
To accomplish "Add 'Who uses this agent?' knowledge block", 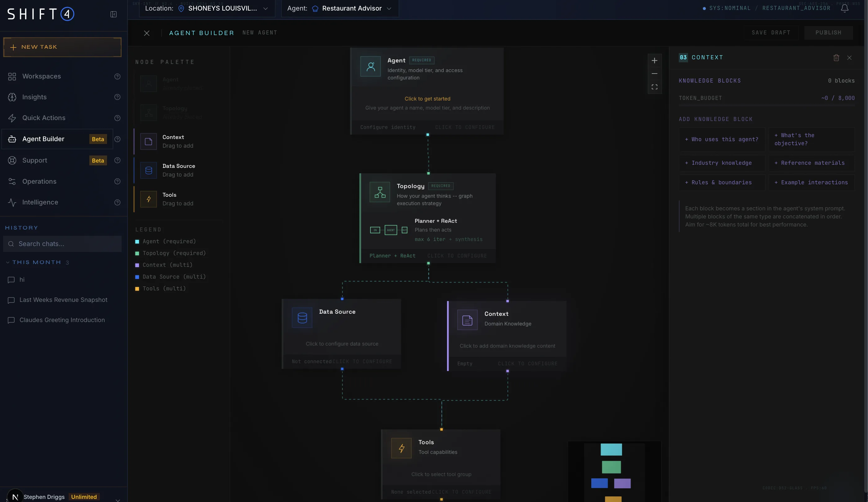I will click(x=722, y=140).
